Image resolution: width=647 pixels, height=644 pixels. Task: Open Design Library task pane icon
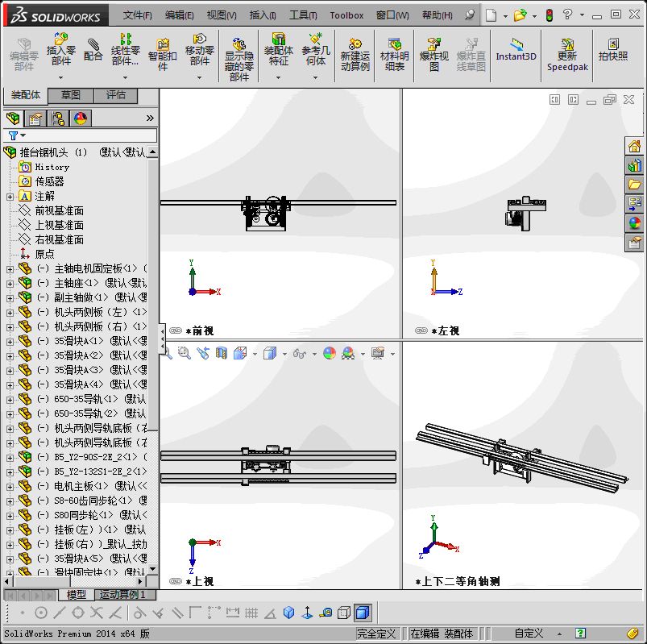(x=634, y=165)
